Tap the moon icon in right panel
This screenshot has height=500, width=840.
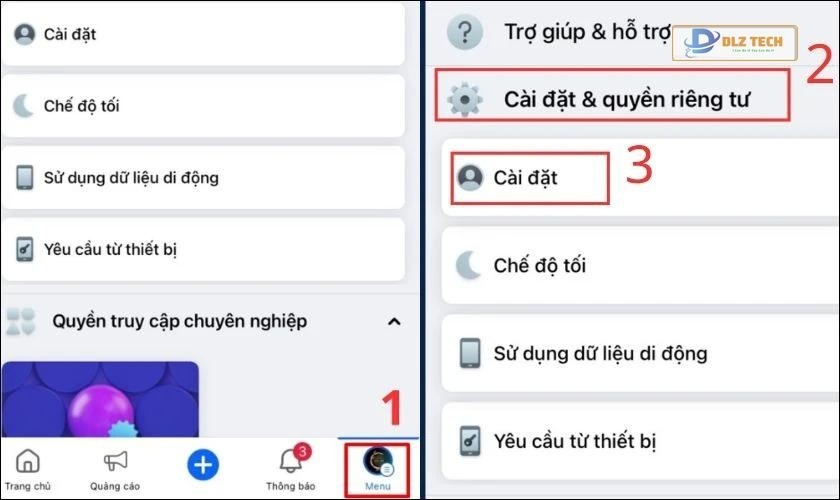point(468,265)
